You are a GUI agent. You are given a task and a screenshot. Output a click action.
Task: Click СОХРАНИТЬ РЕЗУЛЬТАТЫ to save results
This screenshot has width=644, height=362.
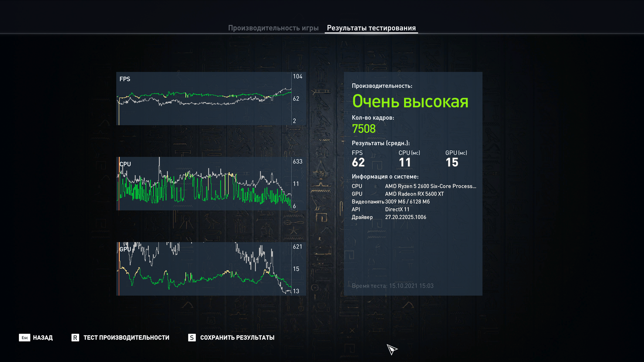point(237,338)
